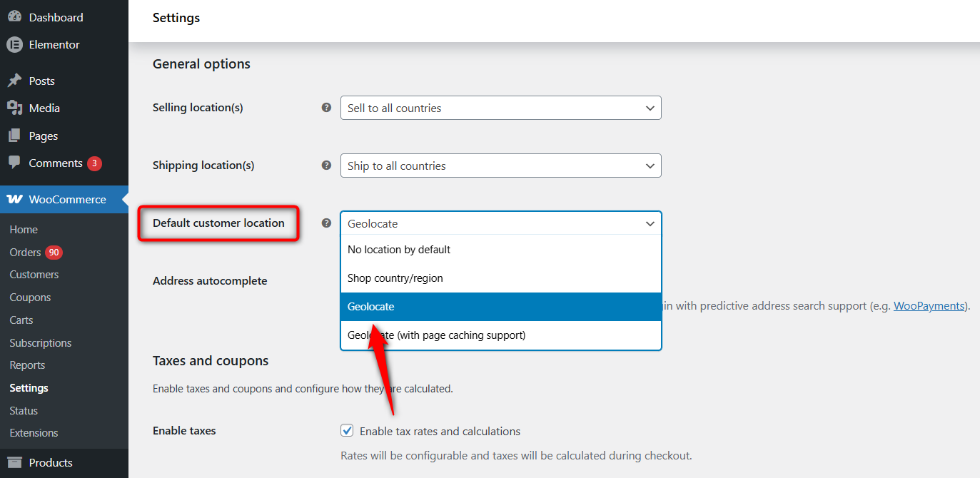The image size is (980, 478).
Task: Open Pages using its sidebar icon
Action: point(14,135)
